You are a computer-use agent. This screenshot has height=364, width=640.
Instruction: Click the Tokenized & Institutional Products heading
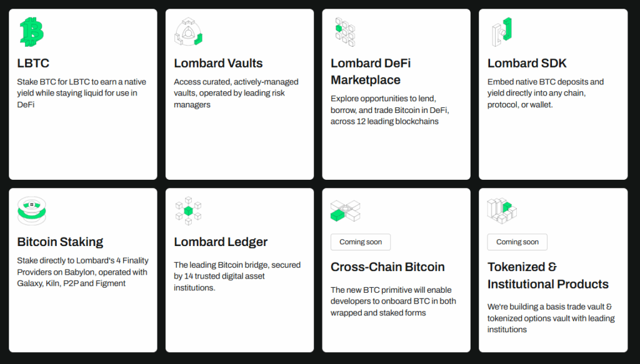pos(547,275)
